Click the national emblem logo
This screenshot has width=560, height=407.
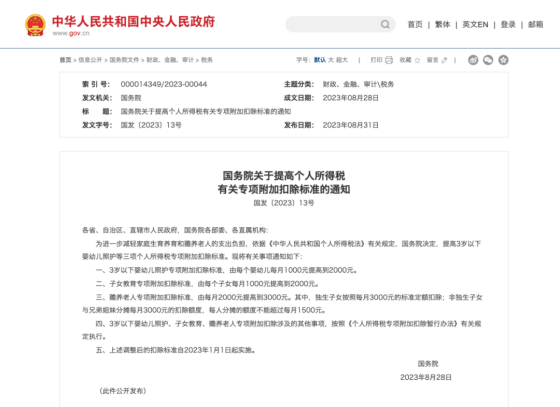pyautogui.click(x=35, y=25)
